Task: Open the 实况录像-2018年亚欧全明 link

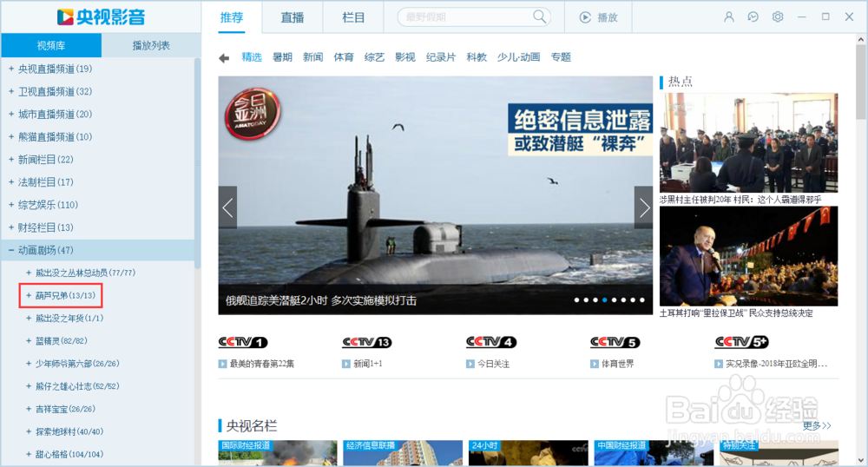Action: tap(777, 364)
